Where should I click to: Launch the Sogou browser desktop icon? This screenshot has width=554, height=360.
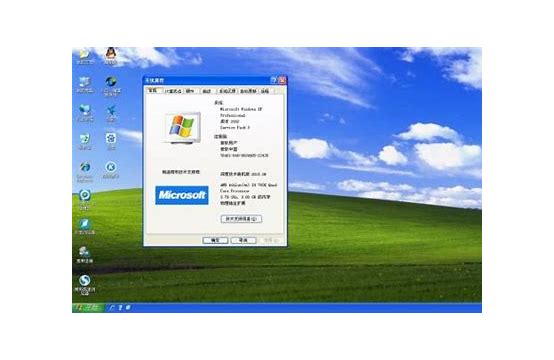point(85,285)
